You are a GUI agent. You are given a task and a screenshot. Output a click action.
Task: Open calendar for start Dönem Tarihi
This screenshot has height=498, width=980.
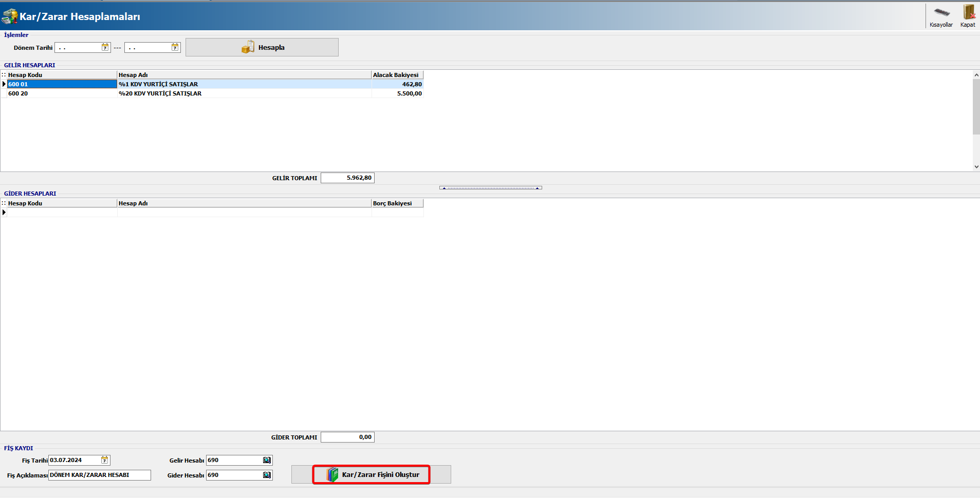pyautogui.click(x=105, y=47)
